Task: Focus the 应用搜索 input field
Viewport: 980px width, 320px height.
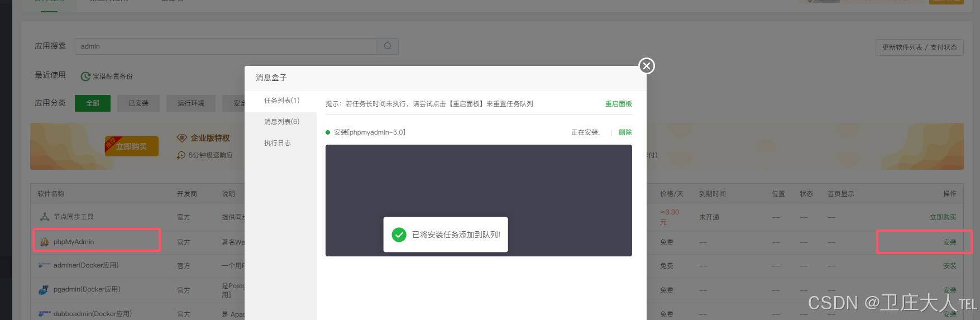Action: point(226,46)
